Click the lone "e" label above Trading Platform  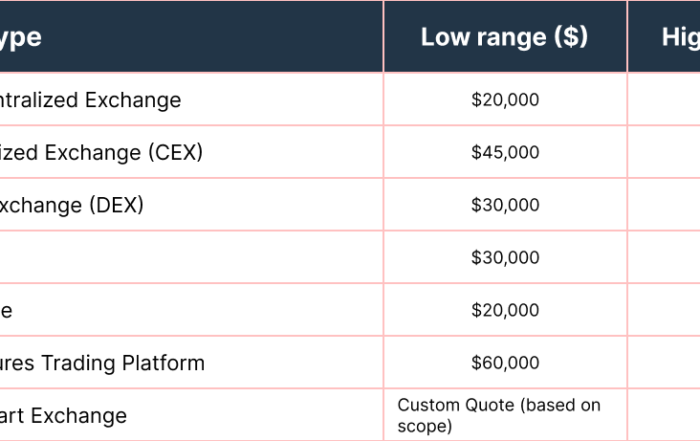[x=6, y=310]
